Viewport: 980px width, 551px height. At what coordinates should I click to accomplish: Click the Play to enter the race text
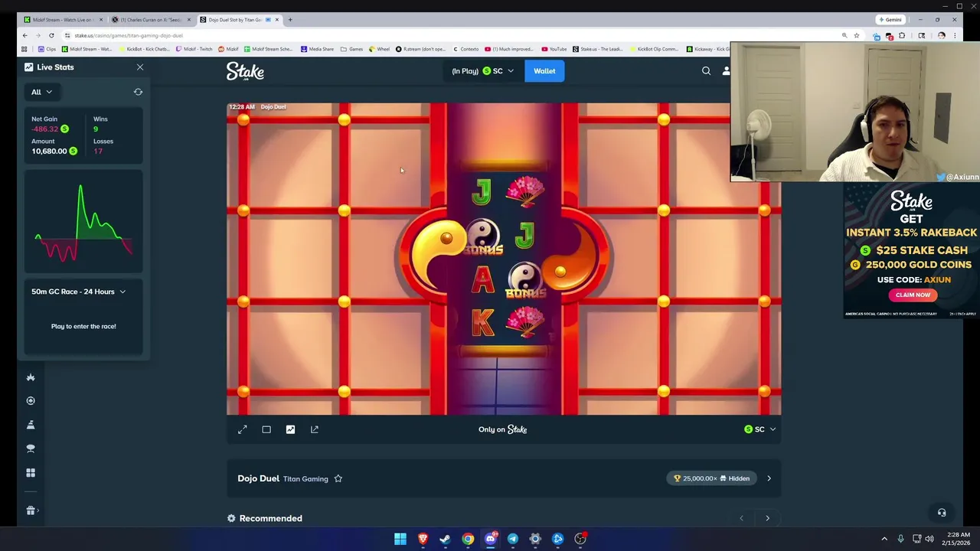[83, 326]
